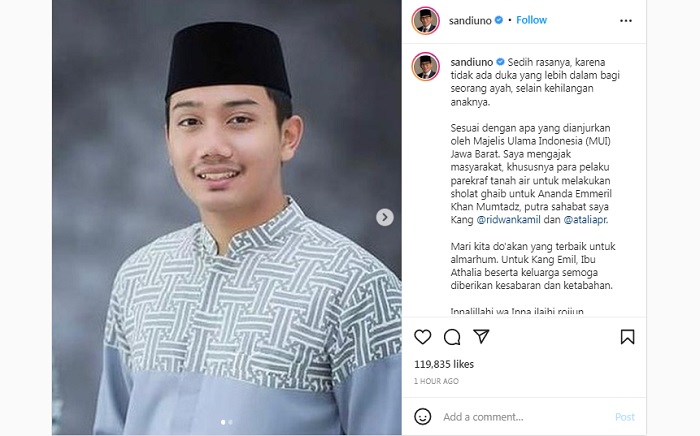This screenshot has height=436, width=700.
Task: Select the second carousel dot indicator
Action: [x=230, y=422]
